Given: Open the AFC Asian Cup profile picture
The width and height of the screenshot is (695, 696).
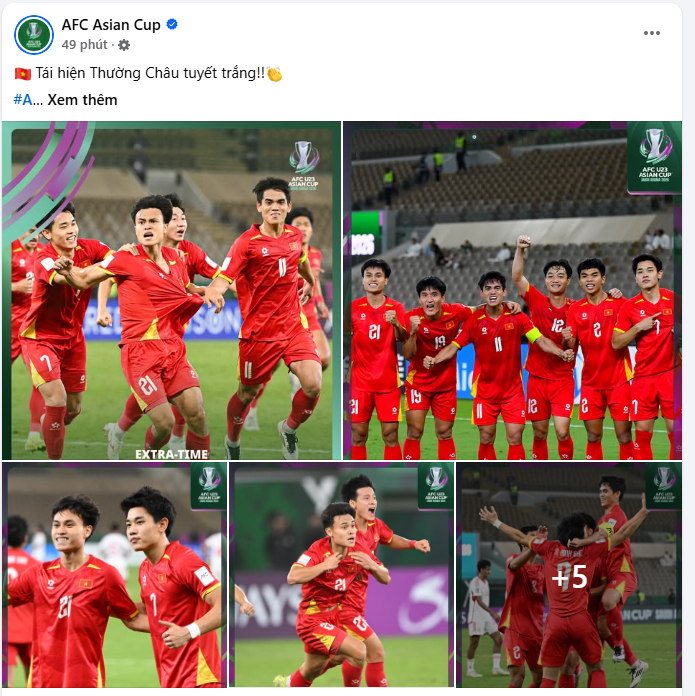Looking at the screenshot, I should 34,35.
